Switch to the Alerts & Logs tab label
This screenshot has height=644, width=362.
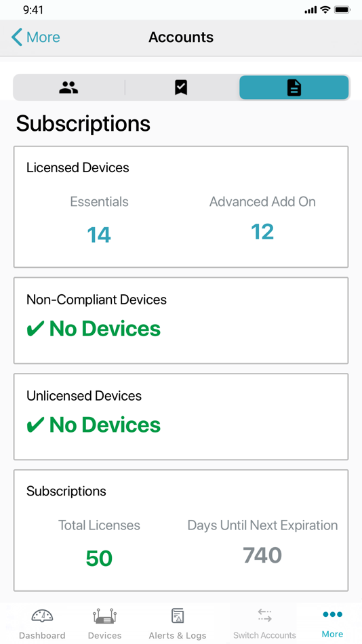[x=178, y=635]
